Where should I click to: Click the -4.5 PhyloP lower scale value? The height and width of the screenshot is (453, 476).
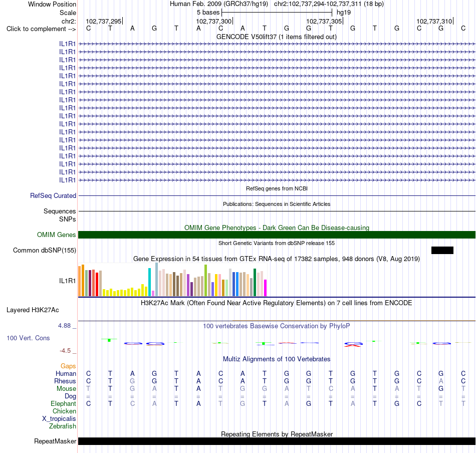(65, 351)
